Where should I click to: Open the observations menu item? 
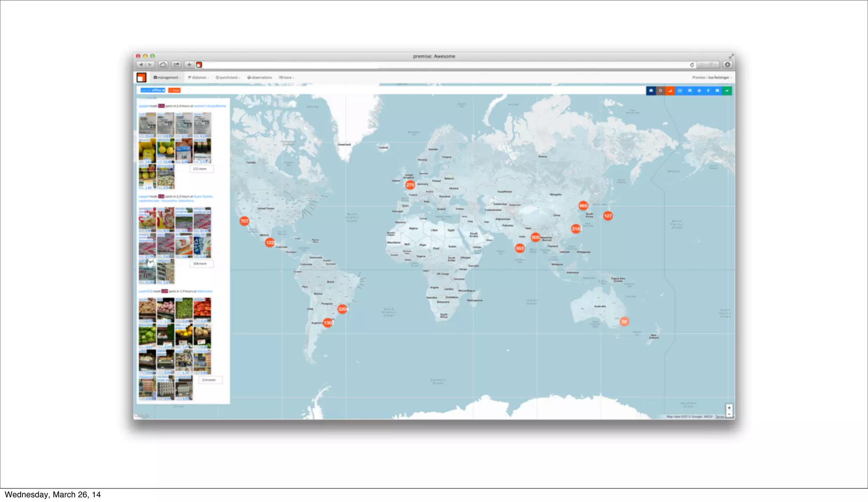tap(260, 78)
